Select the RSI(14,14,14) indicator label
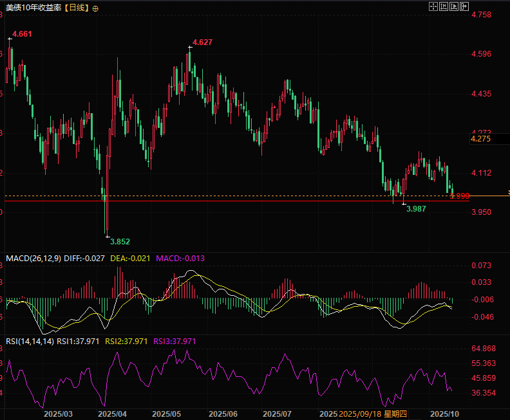The image size is (510, 420). coord(30,341)
